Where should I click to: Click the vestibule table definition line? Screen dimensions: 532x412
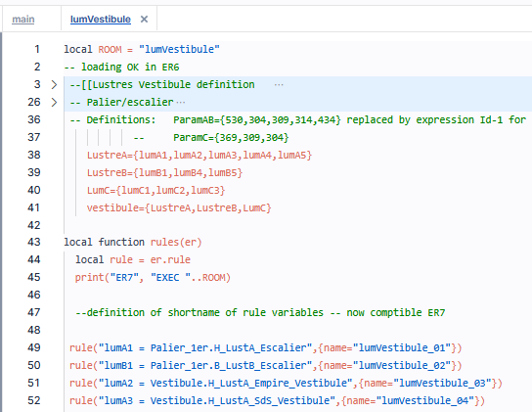click(x=179, y=207)
